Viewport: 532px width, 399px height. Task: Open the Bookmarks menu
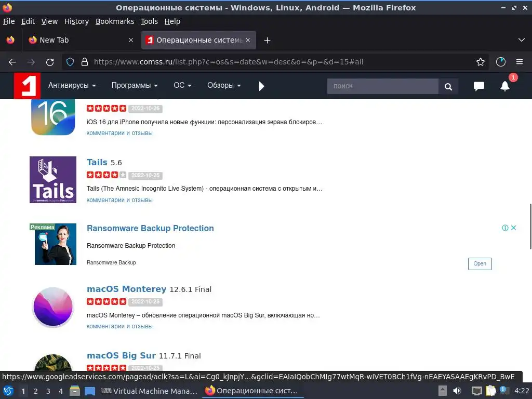click(115, 21)
